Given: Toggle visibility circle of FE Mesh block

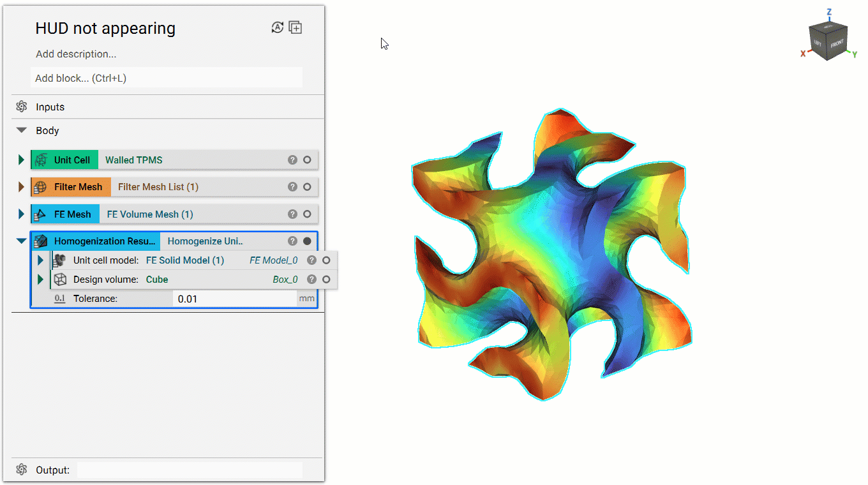Looking at the screenshot, I should pos(307,214).
